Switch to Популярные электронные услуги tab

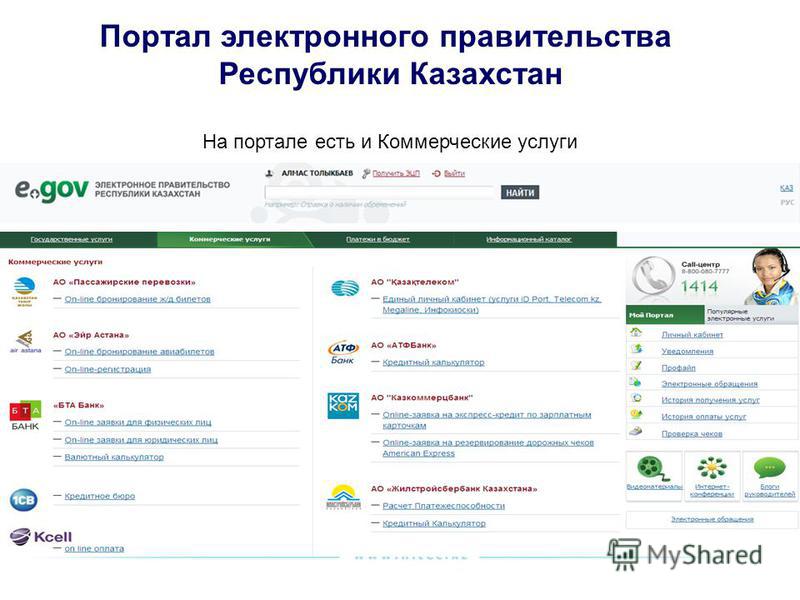pyautogui.click(x=751, y=315)
